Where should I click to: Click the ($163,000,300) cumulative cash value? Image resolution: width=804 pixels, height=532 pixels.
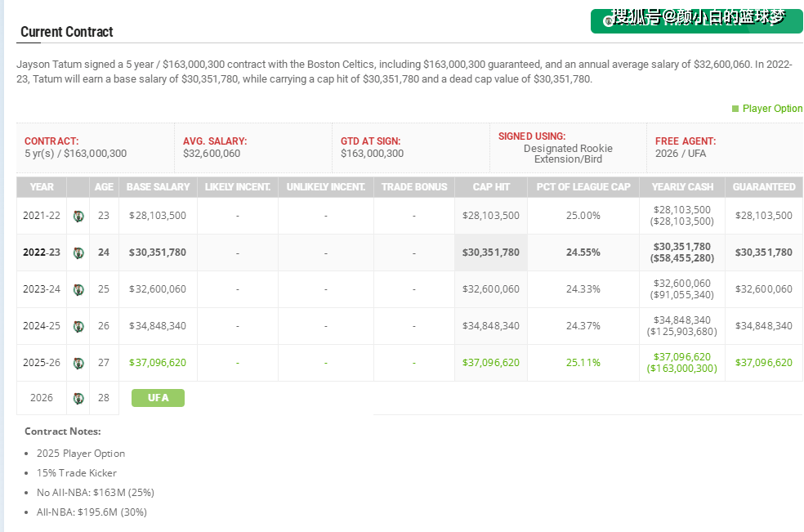(x=682, y=369)
